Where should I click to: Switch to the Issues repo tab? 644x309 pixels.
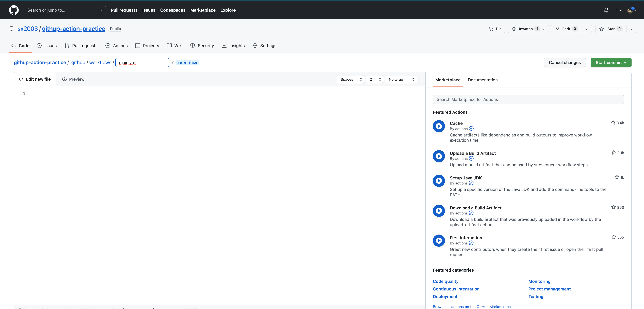tap(46, 45)
